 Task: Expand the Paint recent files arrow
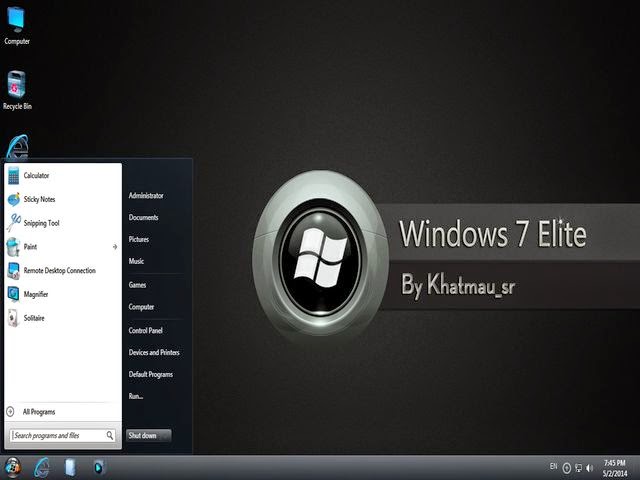pos(115,247)
